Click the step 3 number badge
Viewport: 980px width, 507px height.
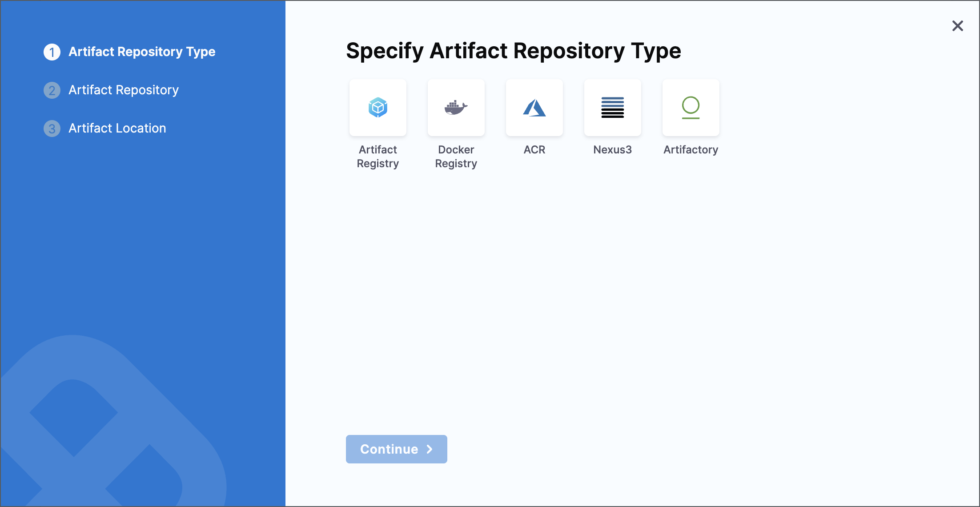(52, 129)
